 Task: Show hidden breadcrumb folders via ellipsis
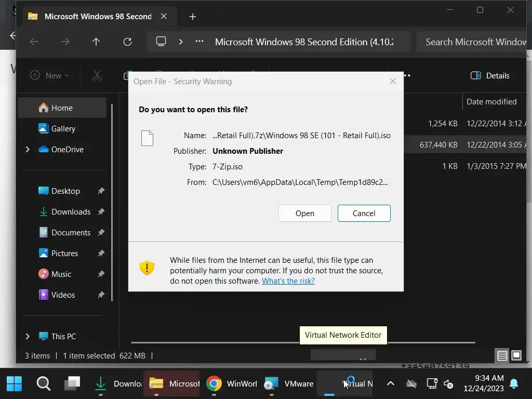[x=199, y=42]
